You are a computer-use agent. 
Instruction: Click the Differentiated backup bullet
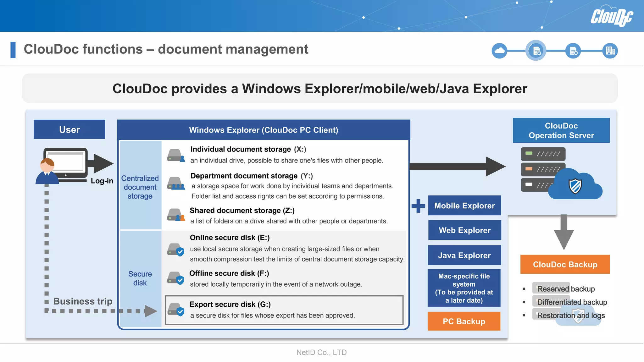(x=572, y=302)
